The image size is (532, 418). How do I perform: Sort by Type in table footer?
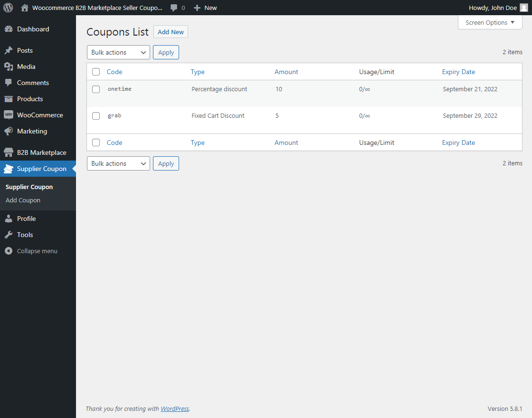pos(198,142)
